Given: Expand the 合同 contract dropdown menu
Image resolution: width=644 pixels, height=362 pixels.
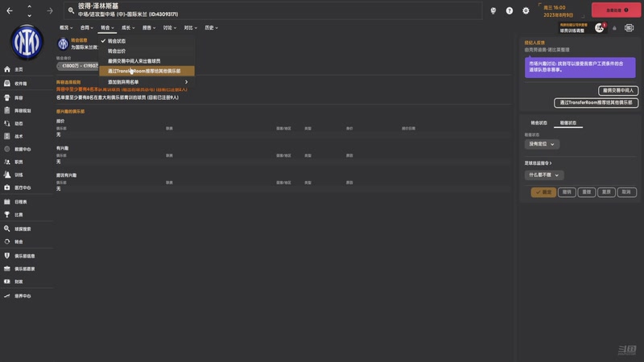Looking at the screenshot, I should 87,27.
